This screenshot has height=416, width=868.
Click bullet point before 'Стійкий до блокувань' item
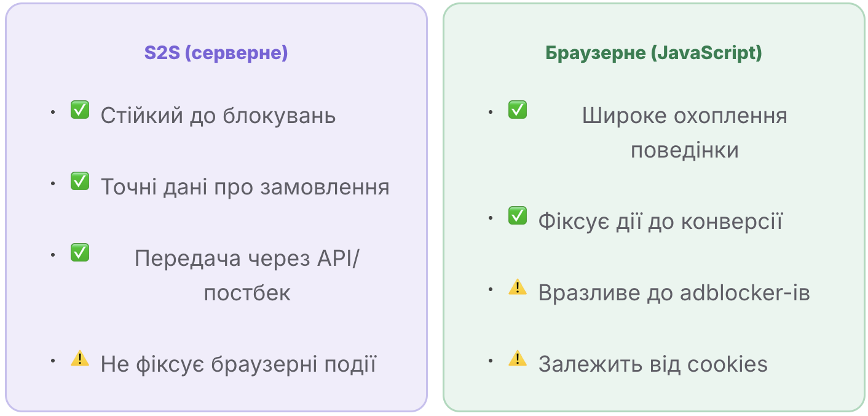click(53, 112)
